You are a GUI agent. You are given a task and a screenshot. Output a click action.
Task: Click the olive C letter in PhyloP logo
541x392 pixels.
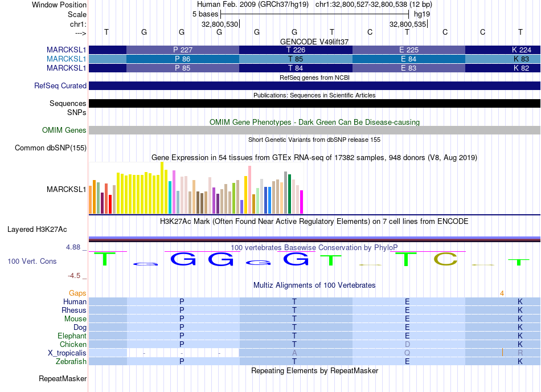coord(445,259)
